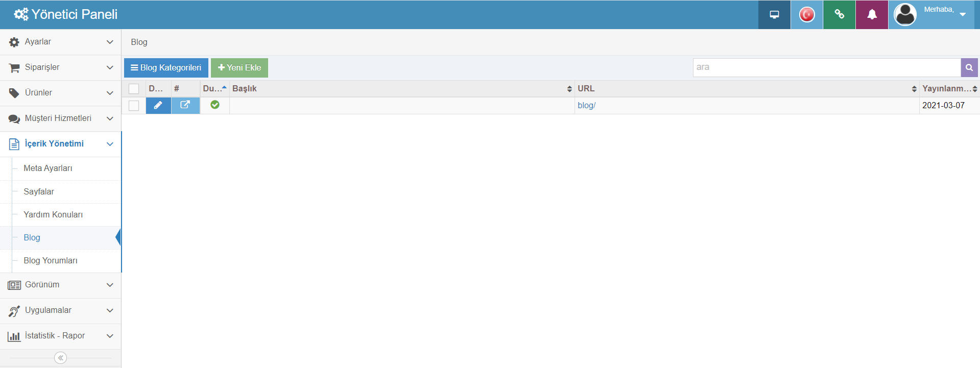
Task: Expand the İstatistik - Rapor chevron
Action: [110, 336]
